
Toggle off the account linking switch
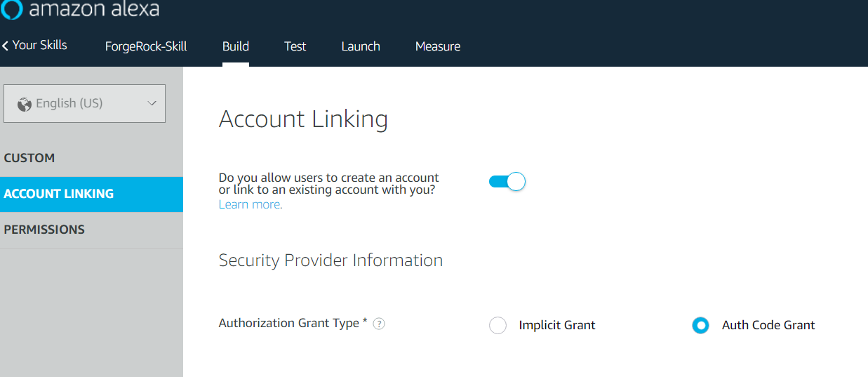(507, 182)
